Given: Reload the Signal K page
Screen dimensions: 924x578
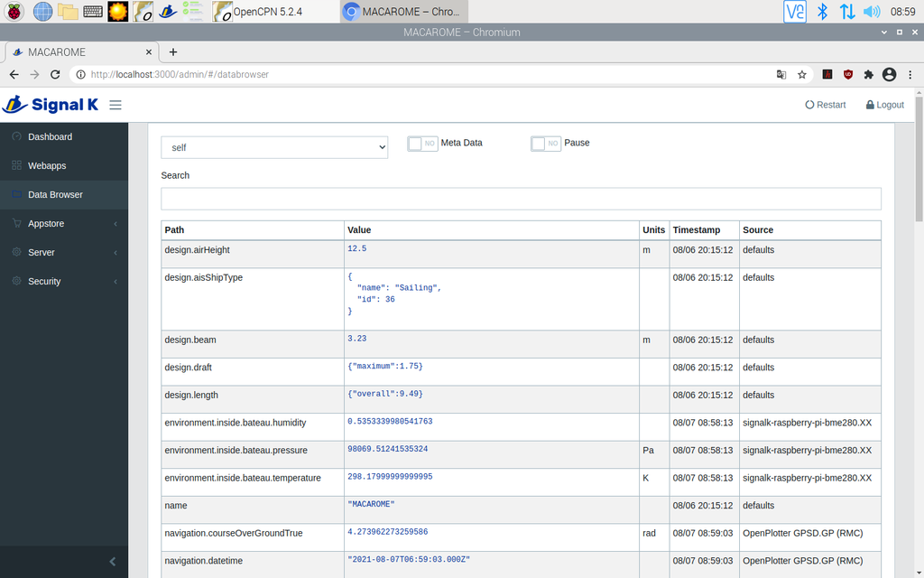Looking at the screenshot, I should pyautogui.click(x=55, y=74).
